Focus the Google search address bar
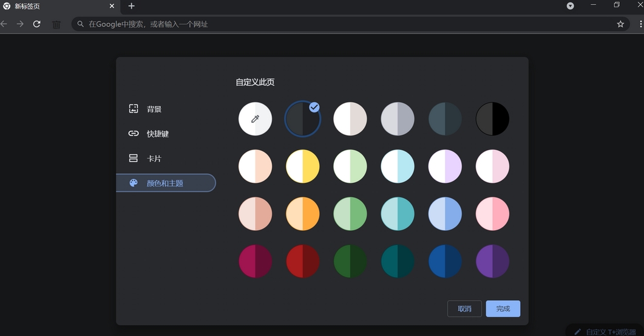644x336 pixels. 346,24
